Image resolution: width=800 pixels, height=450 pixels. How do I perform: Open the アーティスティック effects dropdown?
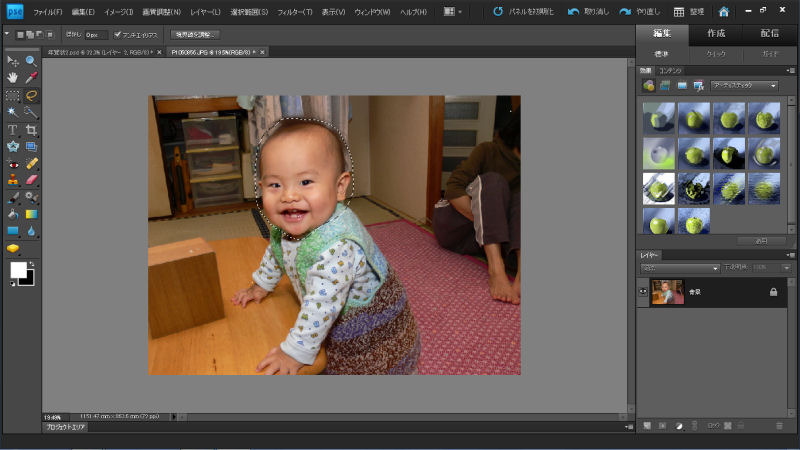(x=744, y=86)
